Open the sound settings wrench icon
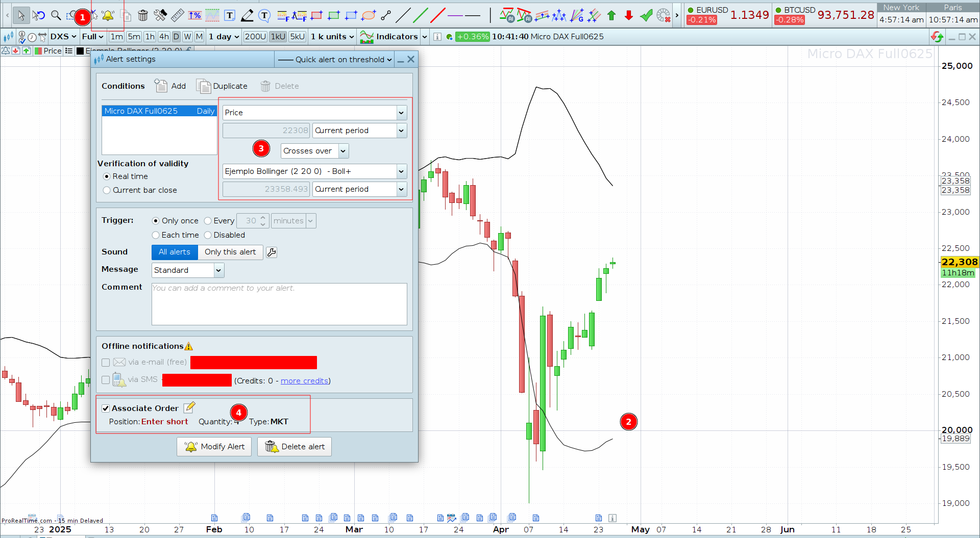980x538 pixels. (x=272, y=252)
